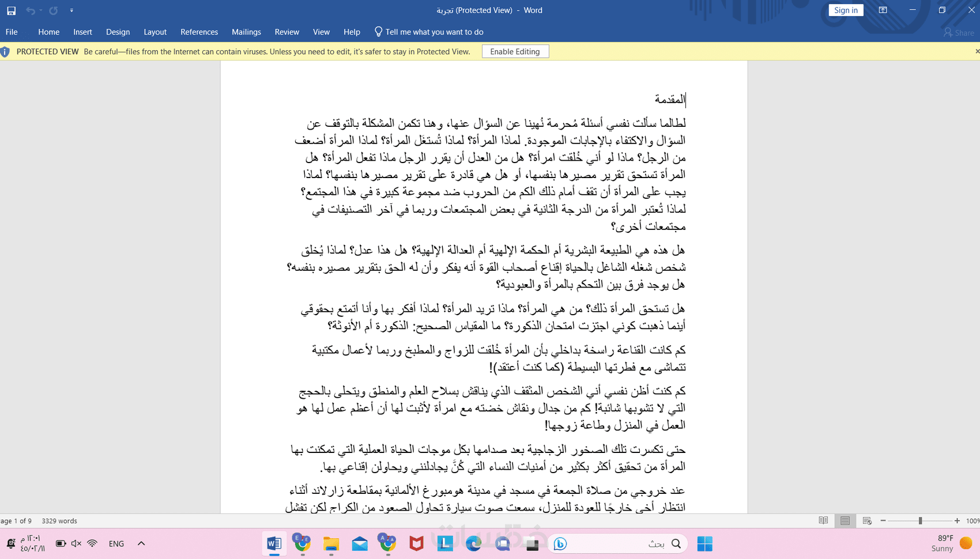Click the Save icon in the title bar
This screenshot has width=980, height=559.
coord(11,10)
